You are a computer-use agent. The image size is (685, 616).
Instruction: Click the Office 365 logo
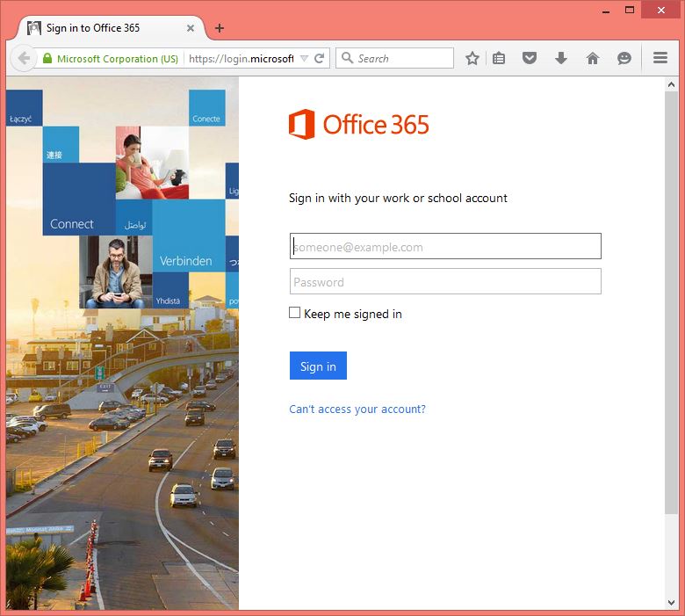click(x=358, y=125)
